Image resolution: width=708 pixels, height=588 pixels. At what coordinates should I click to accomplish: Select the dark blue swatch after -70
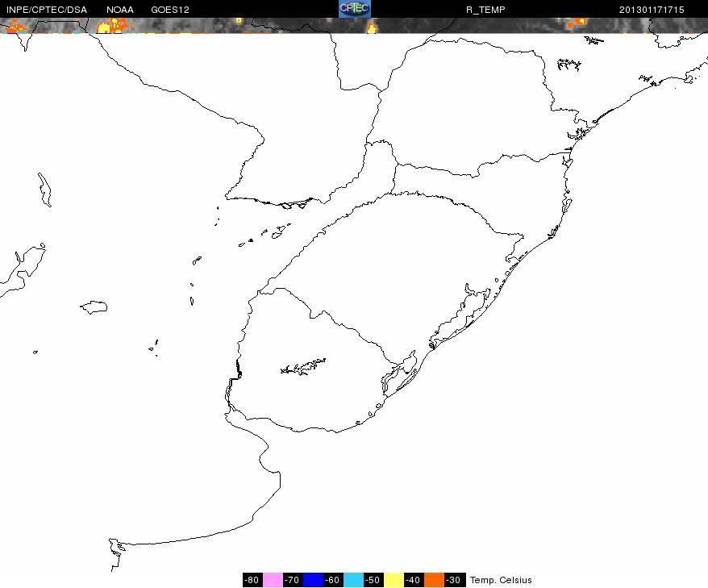313,580
